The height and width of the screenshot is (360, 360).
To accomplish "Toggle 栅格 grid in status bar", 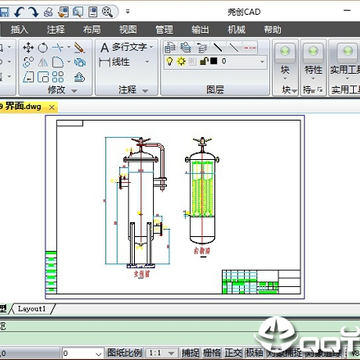I will click(x=212, y=353).
